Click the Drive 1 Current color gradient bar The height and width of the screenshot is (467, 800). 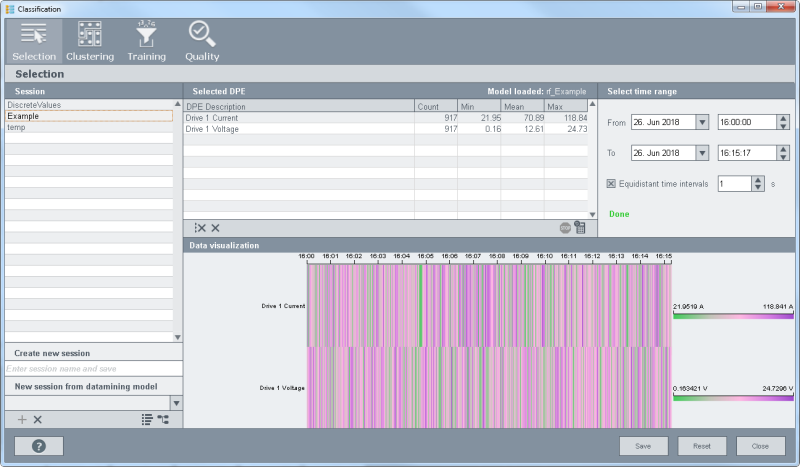[733, 315]
